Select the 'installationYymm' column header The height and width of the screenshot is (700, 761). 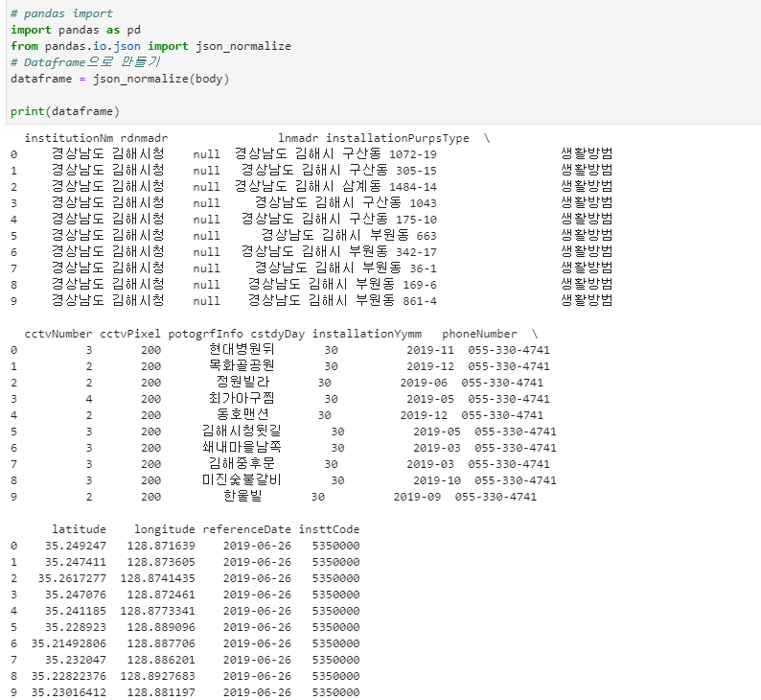point(367,334)
